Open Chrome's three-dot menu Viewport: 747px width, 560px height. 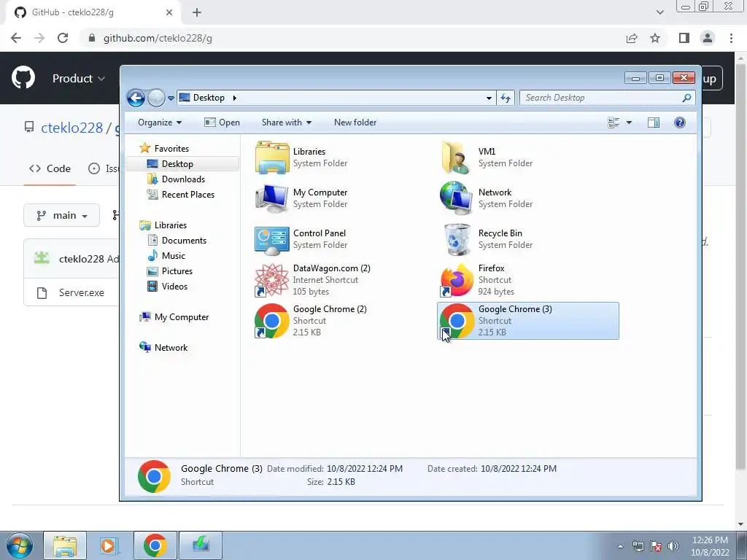[x=731, y=38]
